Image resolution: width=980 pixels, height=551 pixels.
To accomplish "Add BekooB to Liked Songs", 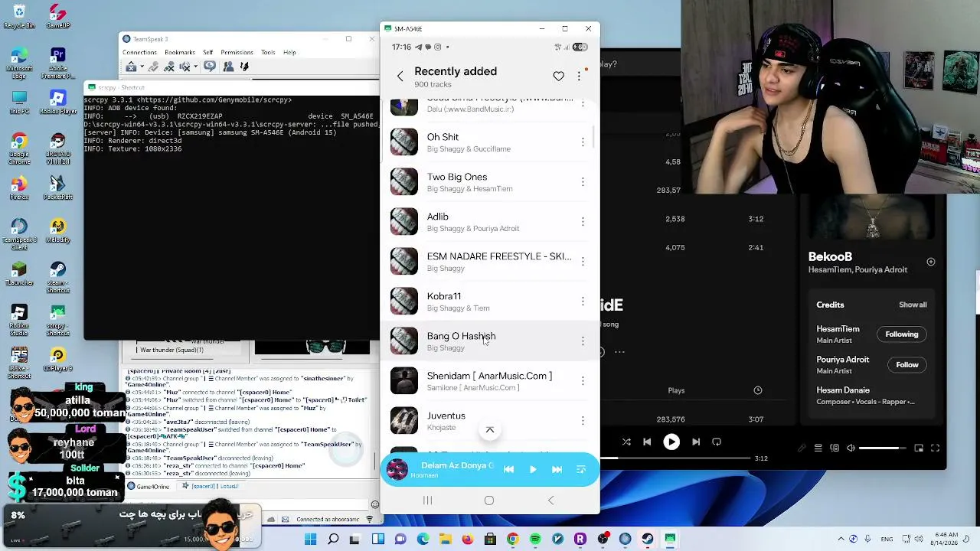I will (x=931, y=262).
